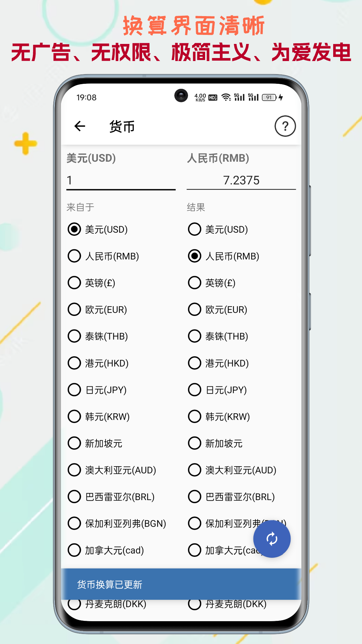The image size is (362, 644).
Task: Select 人民币(RMB) radio under 来自于
Action: point(74,256)
